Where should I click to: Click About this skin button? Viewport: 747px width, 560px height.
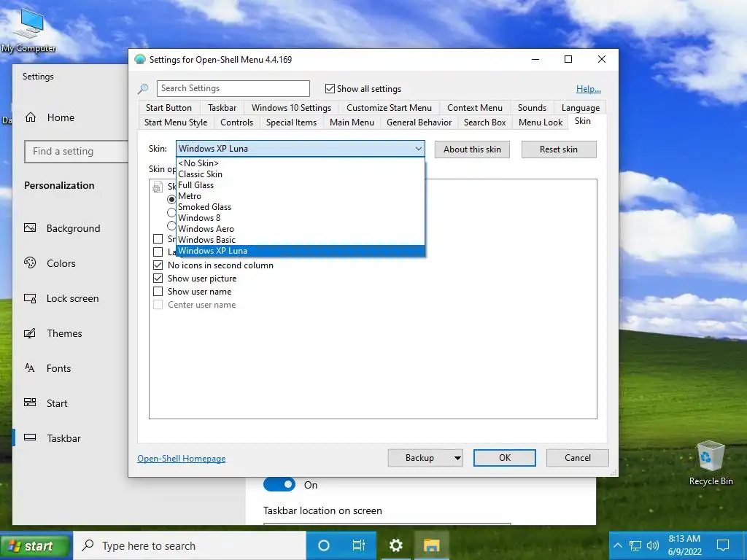click(x=472, y=149)
